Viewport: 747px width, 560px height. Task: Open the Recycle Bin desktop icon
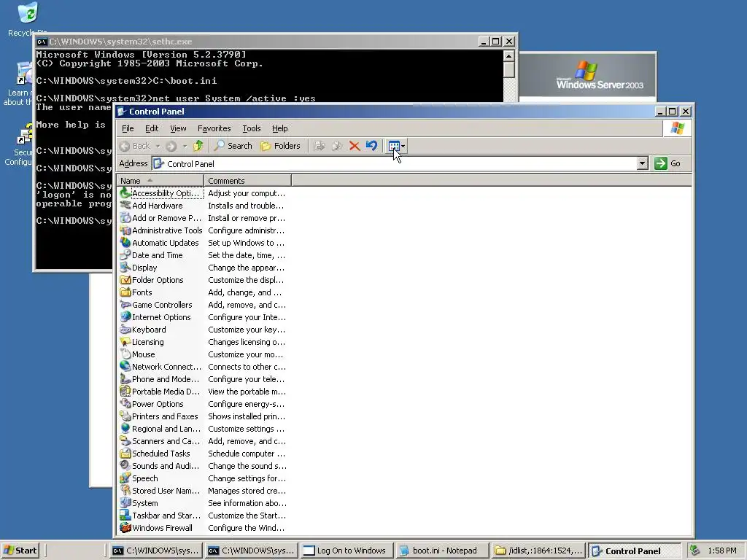(x=27, y=19)
